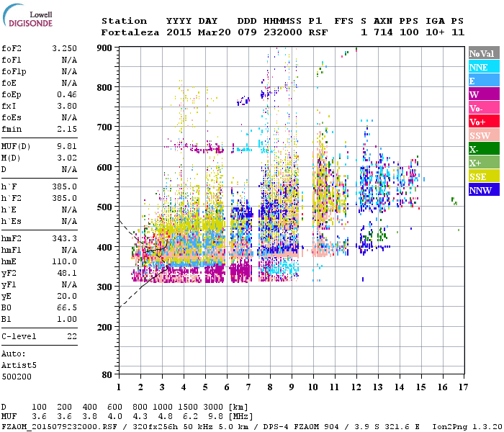Screen dimensions: 504x432
Task: Click the C-level value 22
Action: [72, 336]
